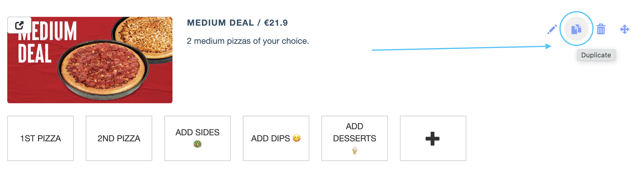This screenshot has height=177, width=644.
Task: Select the ADD DESSERTS tile
Action: click(355, 138)
